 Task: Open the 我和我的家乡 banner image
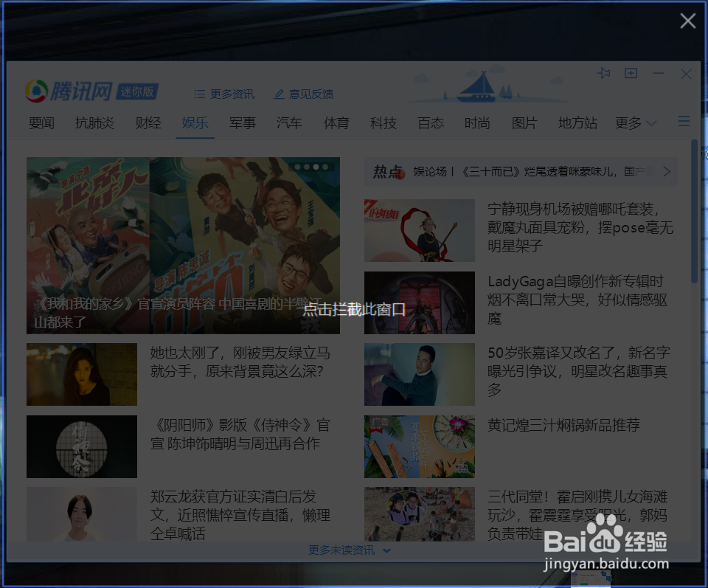pos(183,245)
